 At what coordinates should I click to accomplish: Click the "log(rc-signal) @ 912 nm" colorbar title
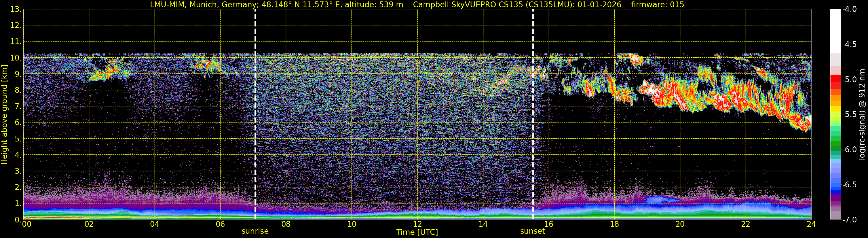(x=862, y=114)
